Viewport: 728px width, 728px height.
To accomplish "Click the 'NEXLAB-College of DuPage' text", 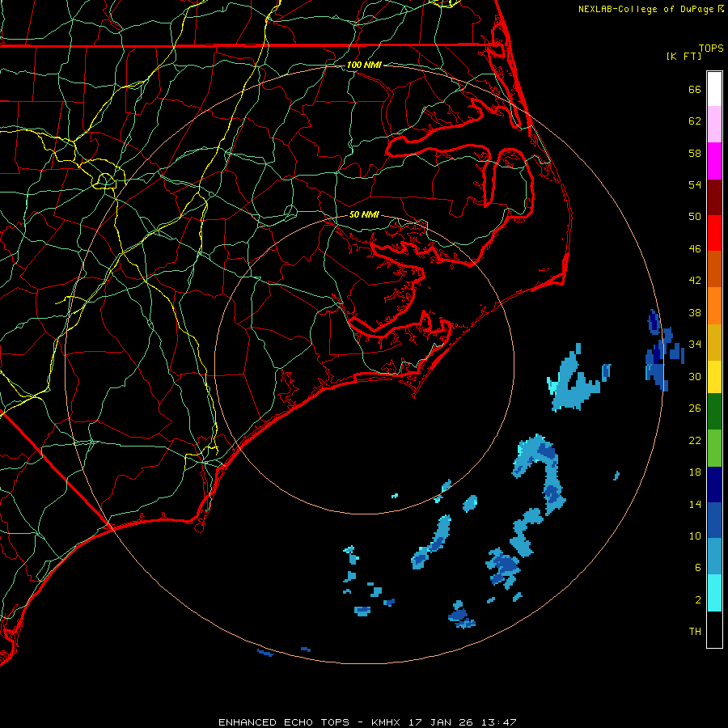I will click(x=645, y=9).
